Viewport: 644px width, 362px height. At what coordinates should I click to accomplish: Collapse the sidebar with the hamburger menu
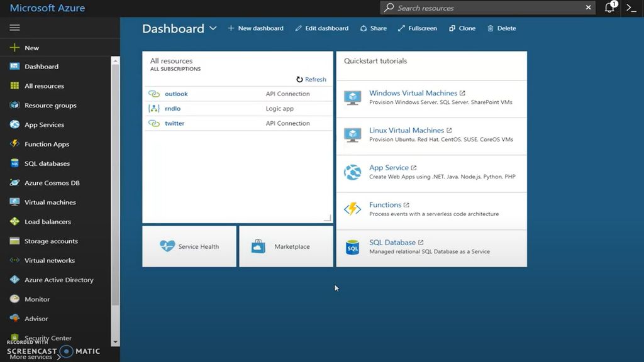(x=14, y=27)
